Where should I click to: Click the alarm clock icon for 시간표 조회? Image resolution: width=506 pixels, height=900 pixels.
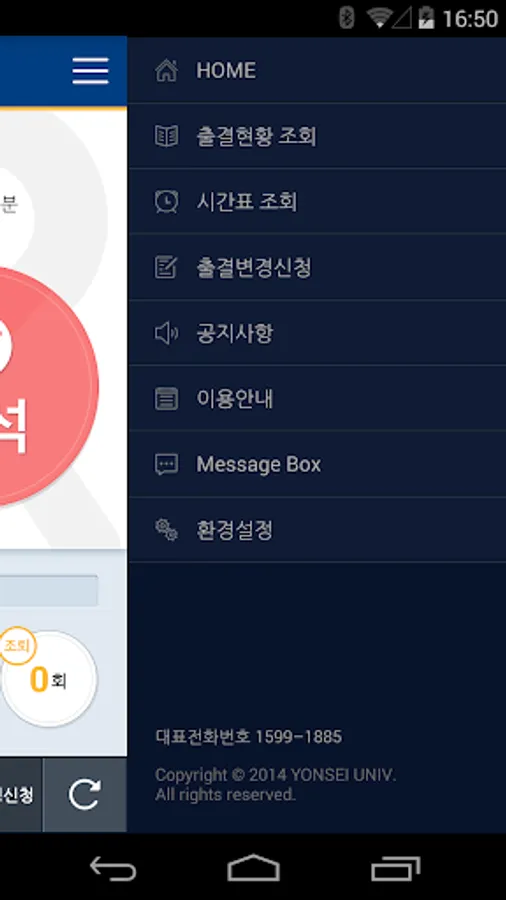166,202
